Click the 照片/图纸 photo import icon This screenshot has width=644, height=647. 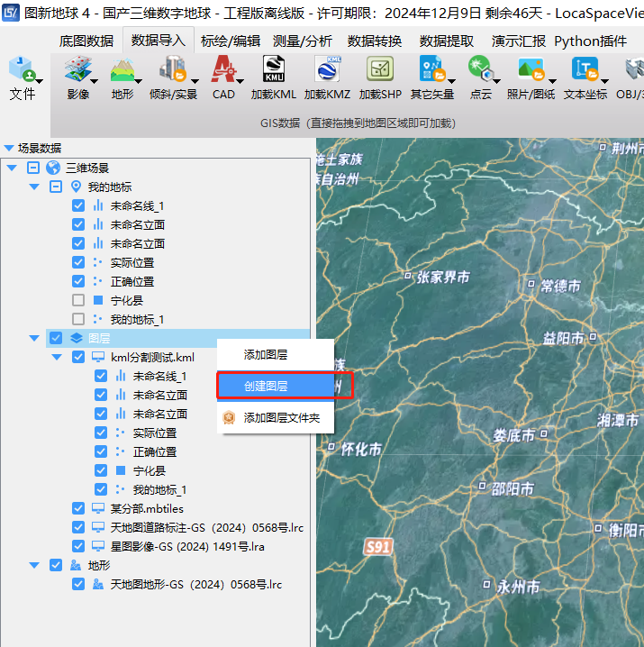coord(531,68)
